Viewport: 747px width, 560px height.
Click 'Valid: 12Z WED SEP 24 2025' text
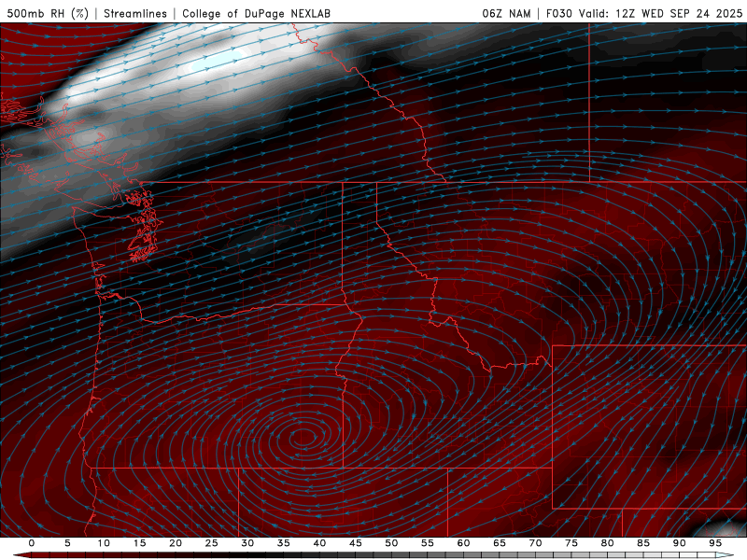tap(661, 13)
